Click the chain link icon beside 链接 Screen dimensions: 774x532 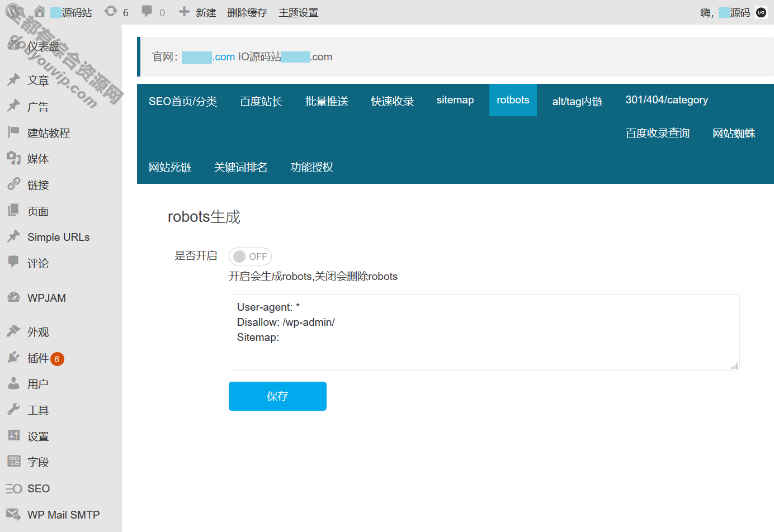(13, 184)
